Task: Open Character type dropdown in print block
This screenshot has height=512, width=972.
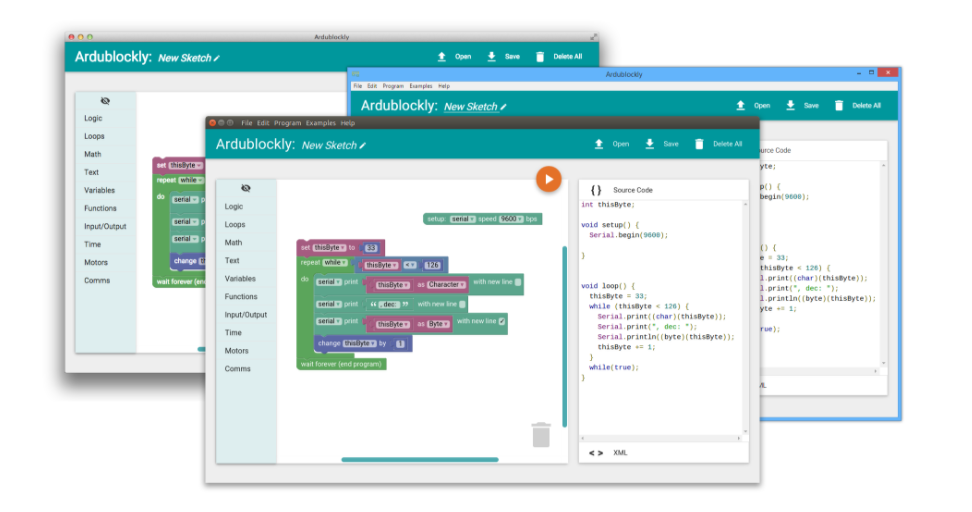Action: 446,285
